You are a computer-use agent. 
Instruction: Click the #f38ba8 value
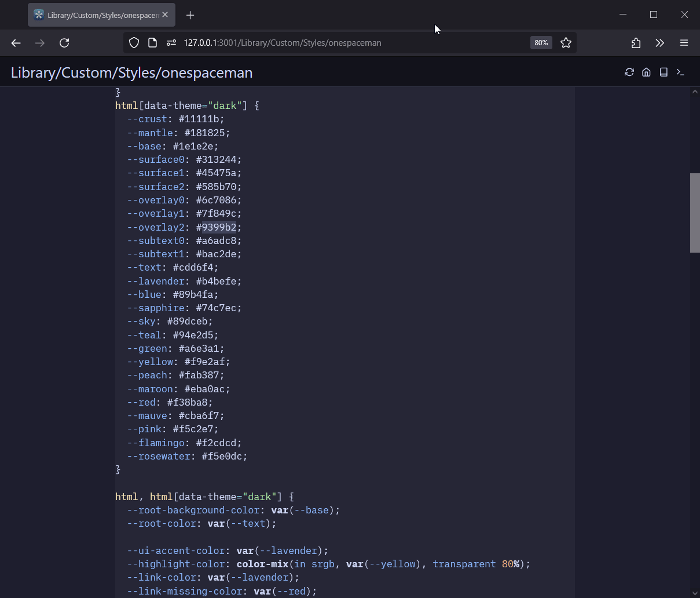(187, 402)
